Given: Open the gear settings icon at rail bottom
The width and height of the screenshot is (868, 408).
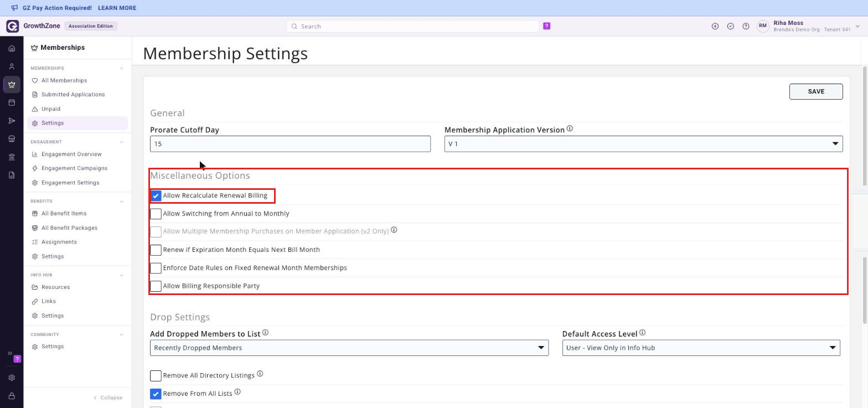Looking at the screenshot, I should click(x=12, y=378).
